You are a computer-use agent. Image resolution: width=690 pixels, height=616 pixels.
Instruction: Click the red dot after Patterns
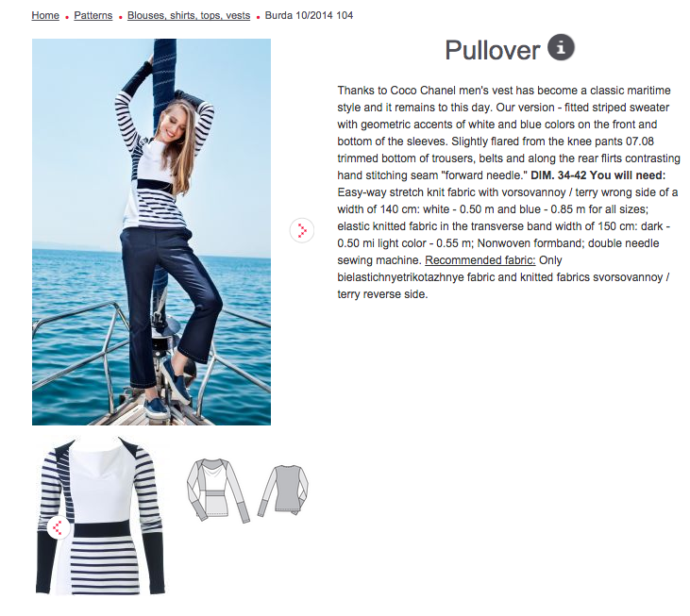[x=120, y=18]
